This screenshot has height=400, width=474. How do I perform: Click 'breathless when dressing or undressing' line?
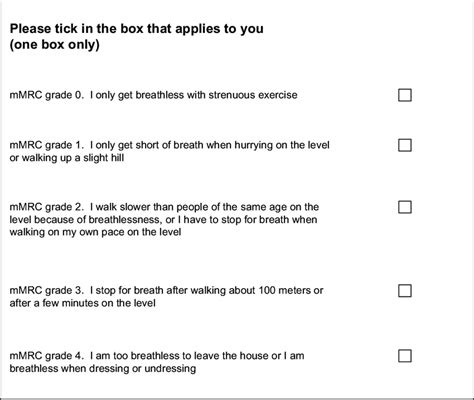click(103, 368)
